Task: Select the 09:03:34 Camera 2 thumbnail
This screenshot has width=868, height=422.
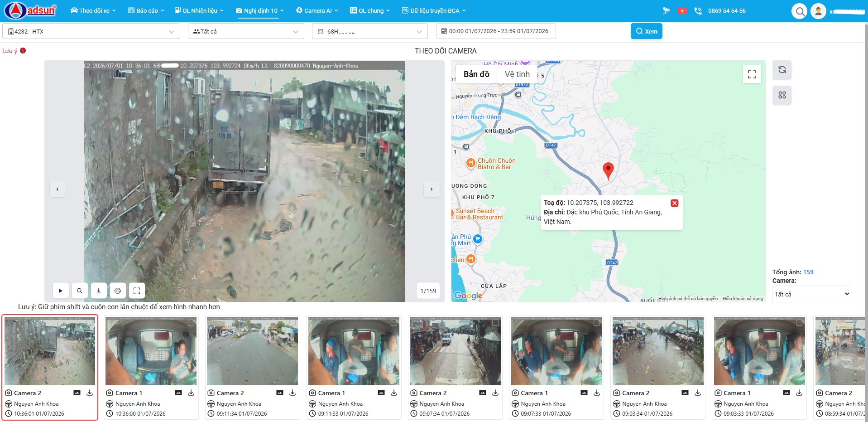Action: (658, 367)
